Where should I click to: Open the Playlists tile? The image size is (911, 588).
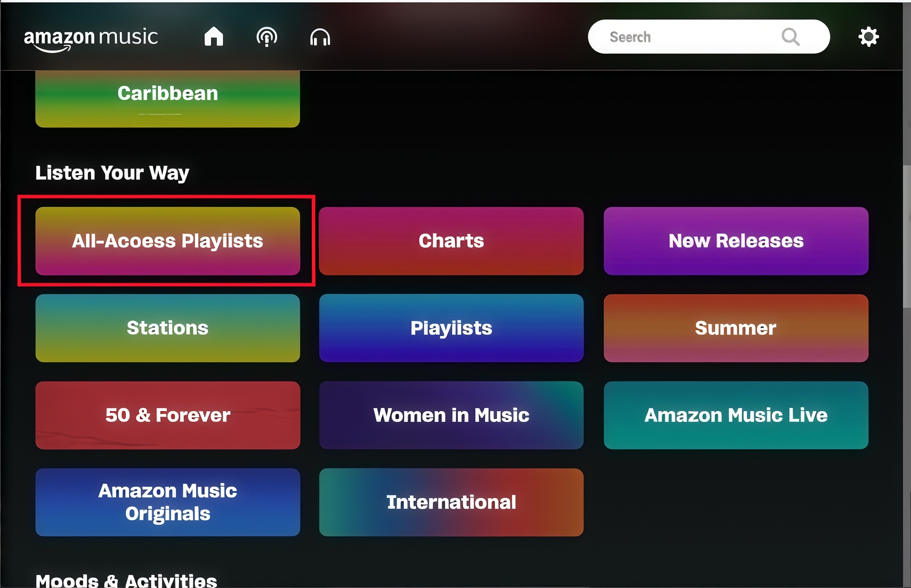click(451, 328)
